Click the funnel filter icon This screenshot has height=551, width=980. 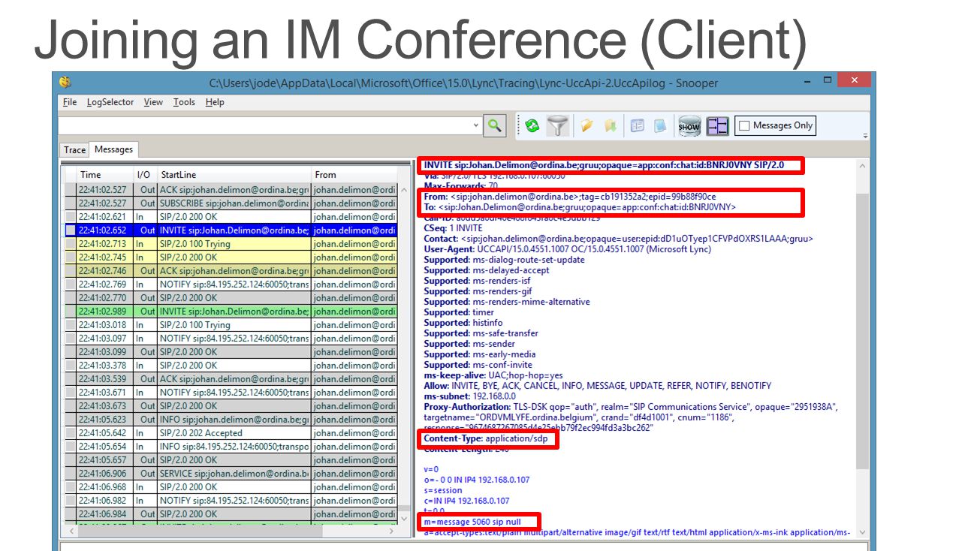coord(557,126)
